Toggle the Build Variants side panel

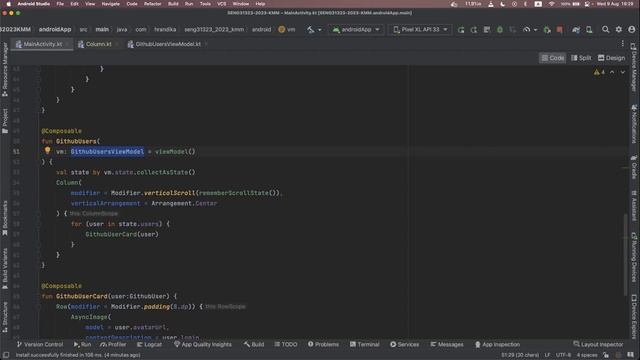click(x=5, y=268)
